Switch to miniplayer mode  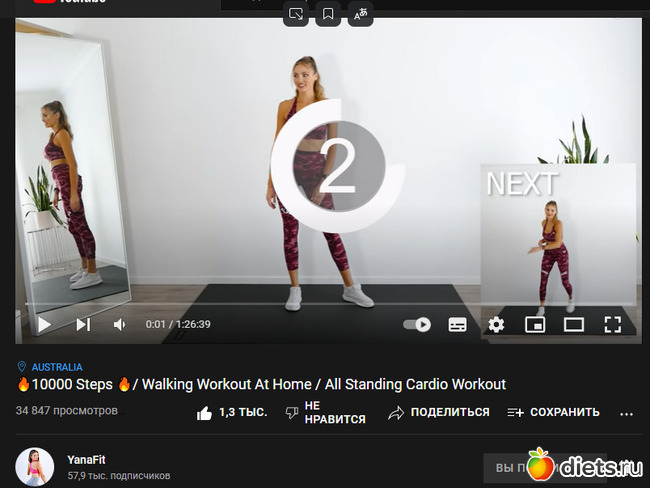pyautogui.click(x=535, y=324)
